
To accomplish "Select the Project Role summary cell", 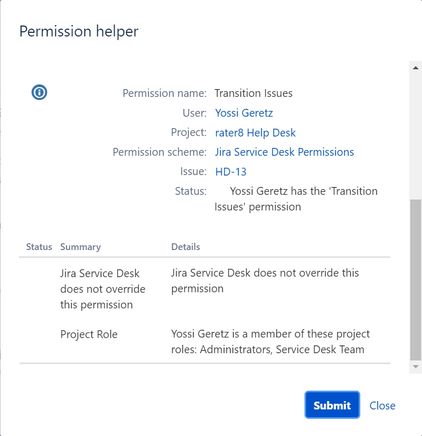I will (89, 334).
